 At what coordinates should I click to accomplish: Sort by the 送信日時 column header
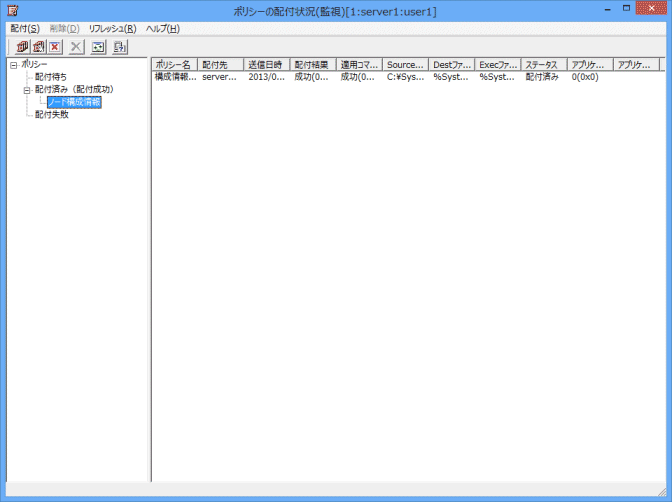coord(266,65)
